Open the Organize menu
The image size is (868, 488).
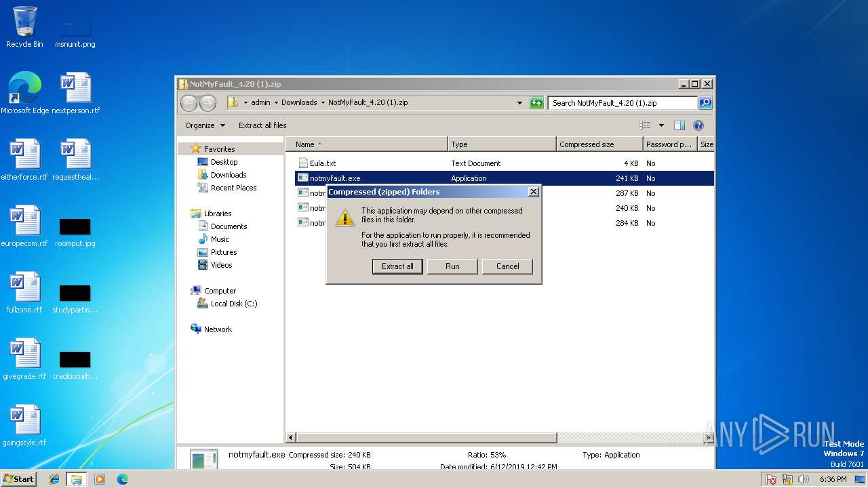coord(205,125)
